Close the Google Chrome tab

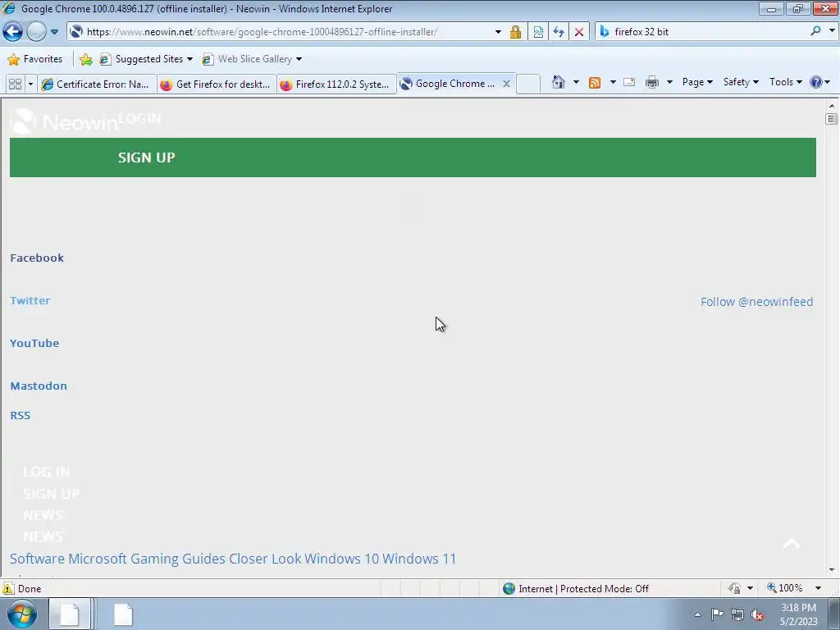[x=506, y=84]
